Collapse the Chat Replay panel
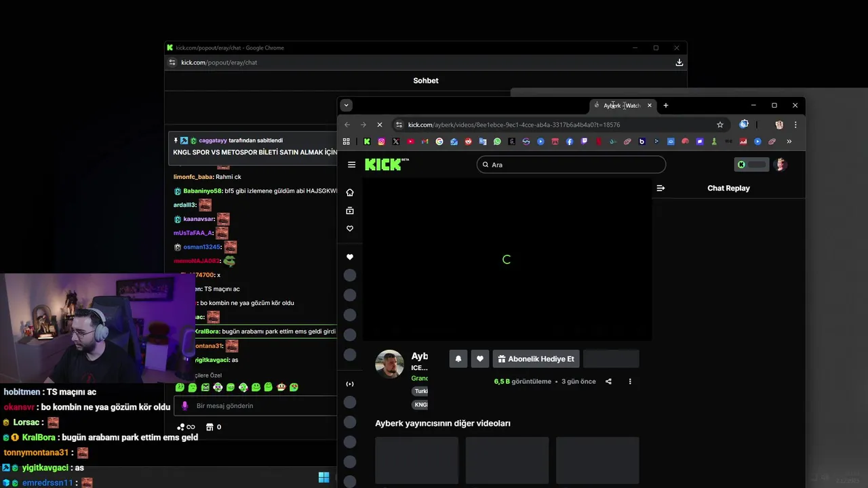Viewport: 868px width, 488px height. pos(660,188)
